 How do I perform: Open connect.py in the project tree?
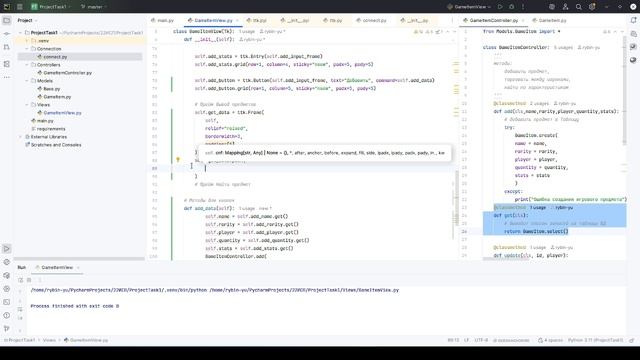tap(55, 57)
